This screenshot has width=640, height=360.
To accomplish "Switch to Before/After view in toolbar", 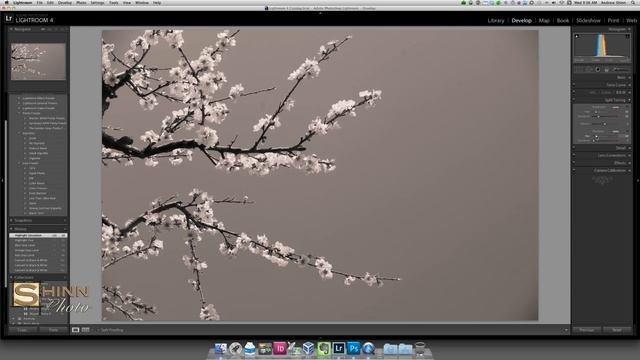I will click(x=85, y=330).
